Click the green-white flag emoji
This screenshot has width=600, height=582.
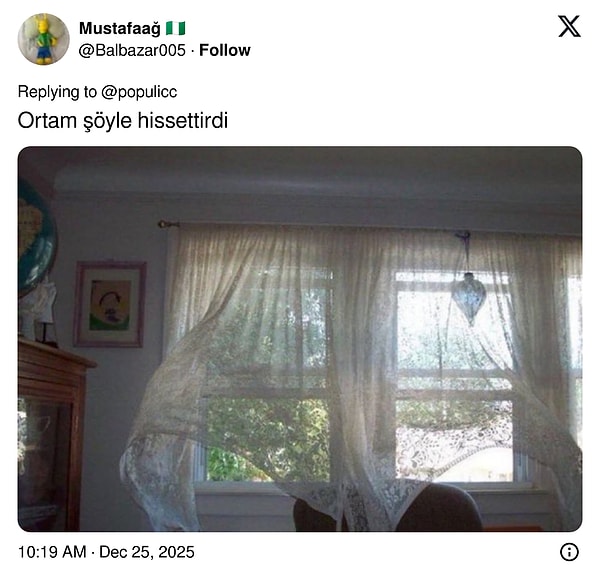point(176,28)
